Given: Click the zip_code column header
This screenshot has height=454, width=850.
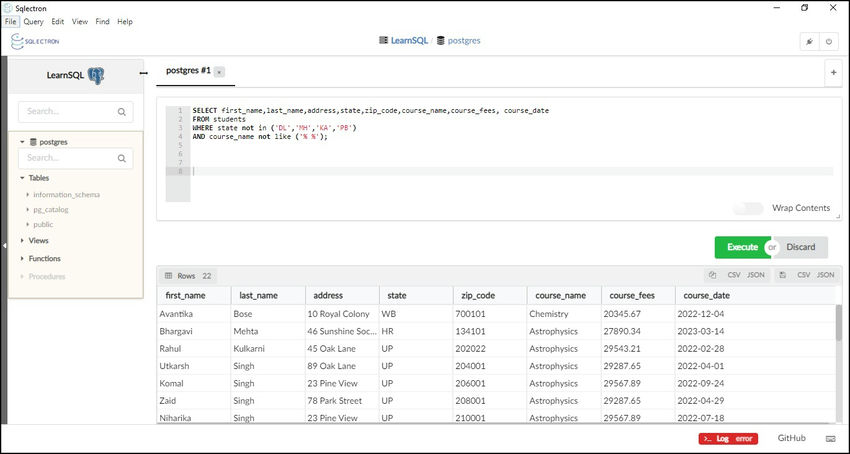Looking at the screenshot, I should tap(490, 296).
